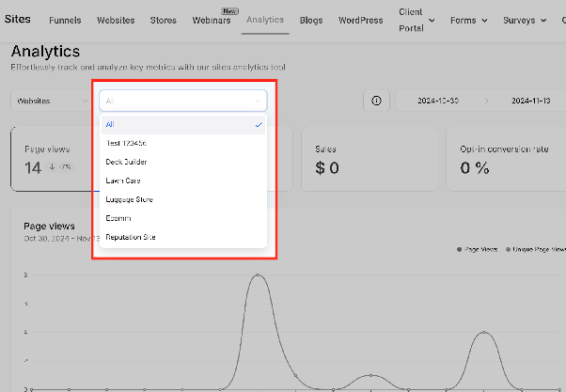Click the info icon button
This screenshot has width=566, height=392.
[376, 101]
